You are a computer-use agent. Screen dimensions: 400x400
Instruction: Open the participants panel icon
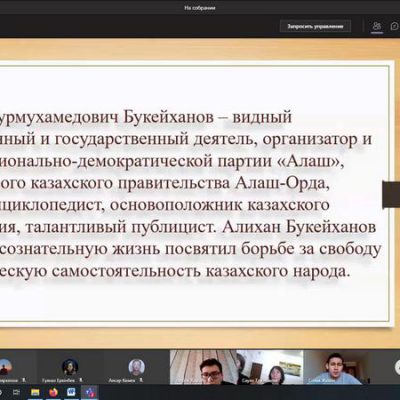click(x=377, y=26)
